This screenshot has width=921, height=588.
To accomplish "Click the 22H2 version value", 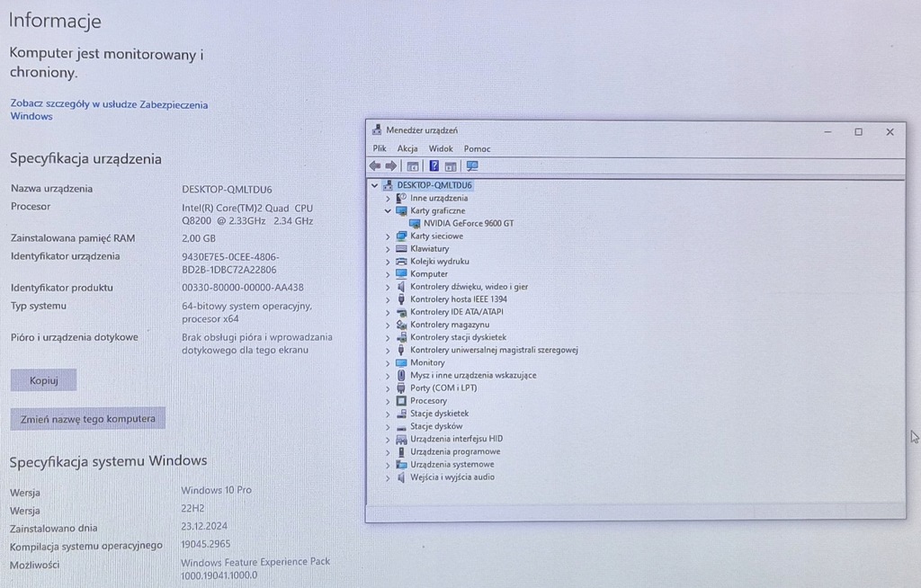I will tap(192, 508).
